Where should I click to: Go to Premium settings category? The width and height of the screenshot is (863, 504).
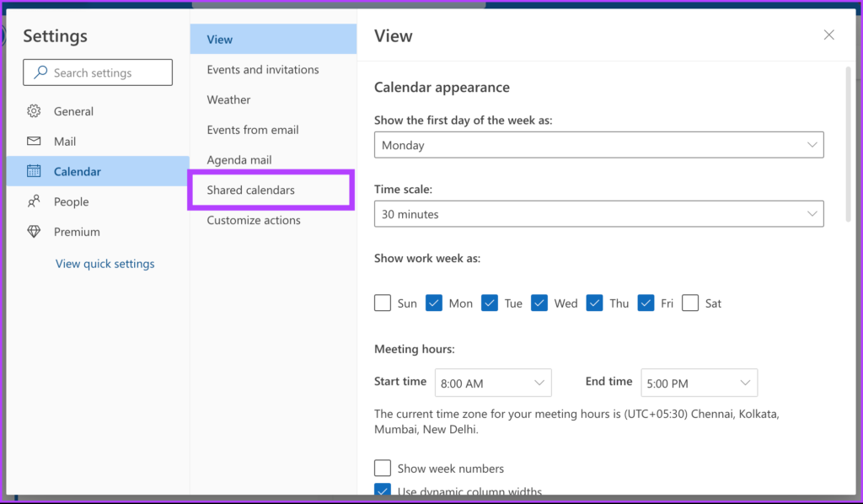click(98, 232)
